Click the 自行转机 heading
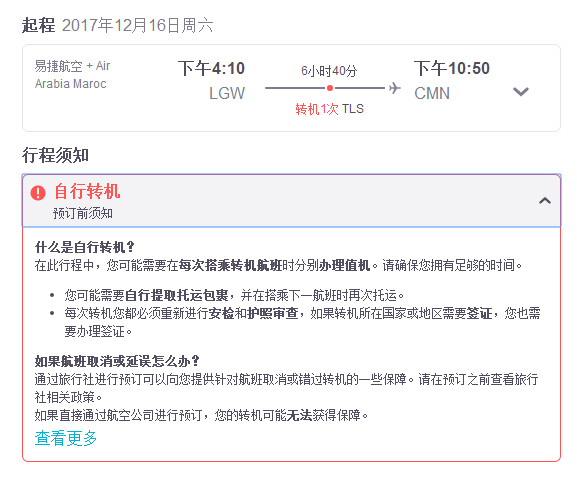 point(88,191)
